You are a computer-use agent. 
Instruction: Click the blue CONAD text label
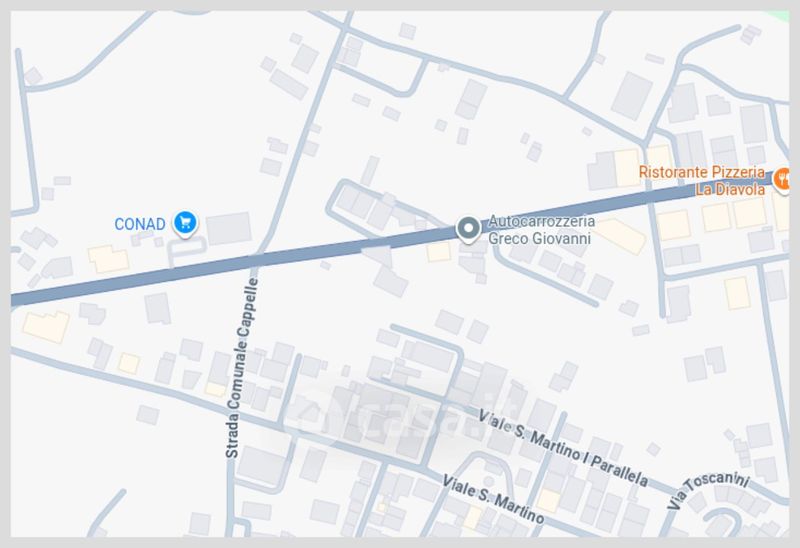(x=140, y=224)
